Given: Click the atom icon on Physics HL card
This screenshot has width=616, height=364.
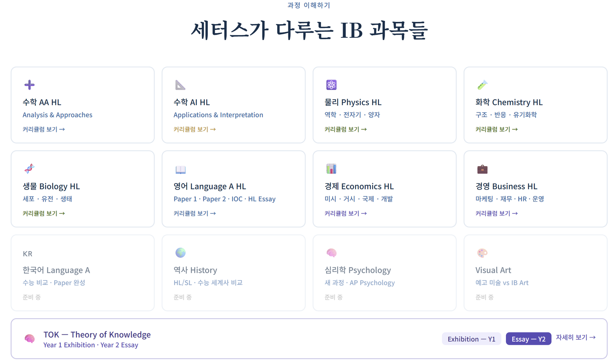Looking at the screenshot, I should tap(331, 85).
